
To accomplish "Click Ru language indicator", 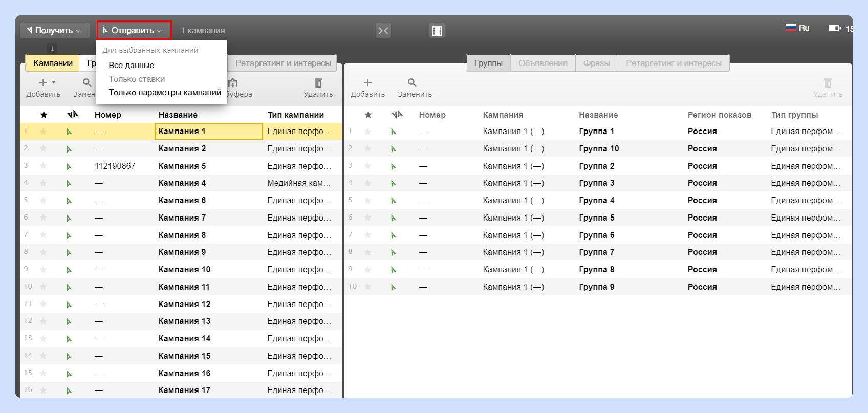I will (797, 28).
